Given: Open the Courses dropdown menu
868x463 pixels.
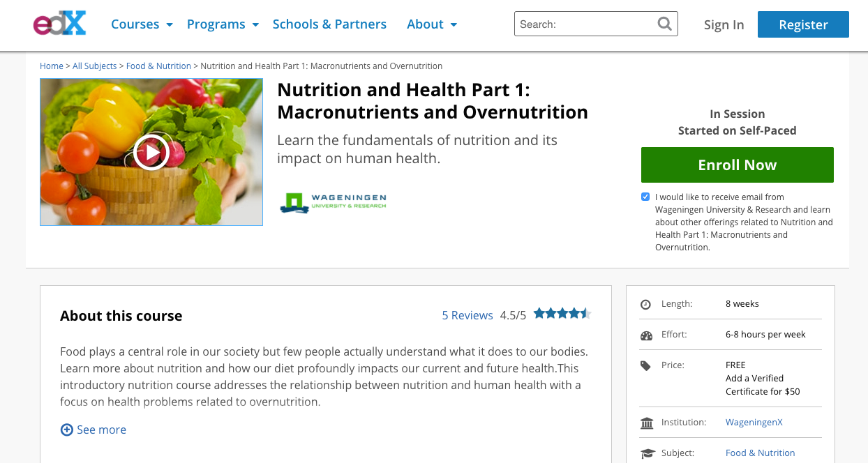Looking at the screenshot, I should point(142,24).
